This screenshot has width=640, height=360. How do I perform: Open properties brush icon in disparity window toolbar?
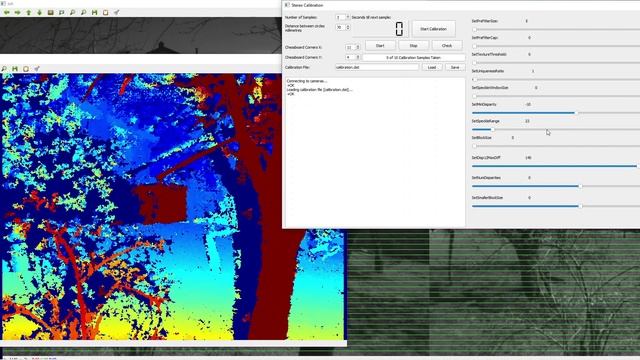click(37, 69)
